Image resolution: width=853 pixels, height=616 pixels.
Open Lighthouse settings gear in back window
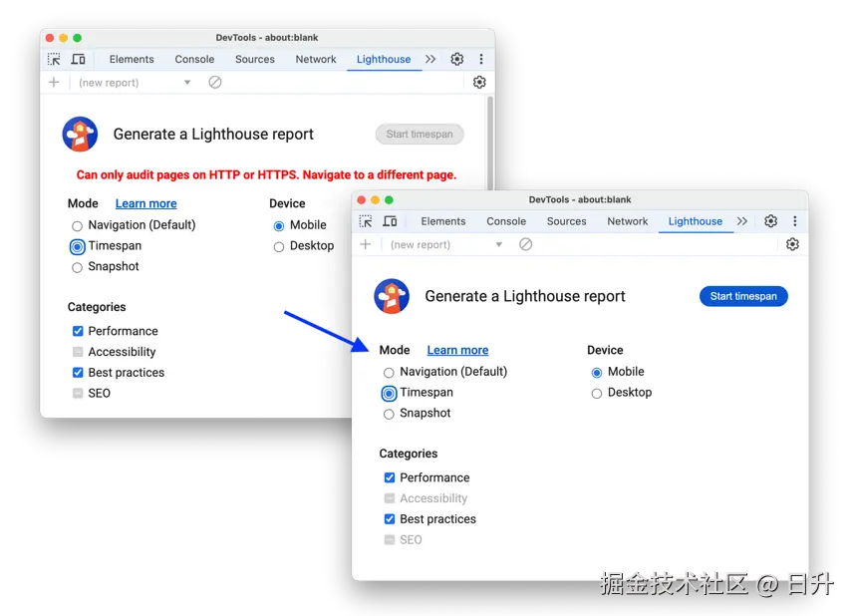coord(479,82)
